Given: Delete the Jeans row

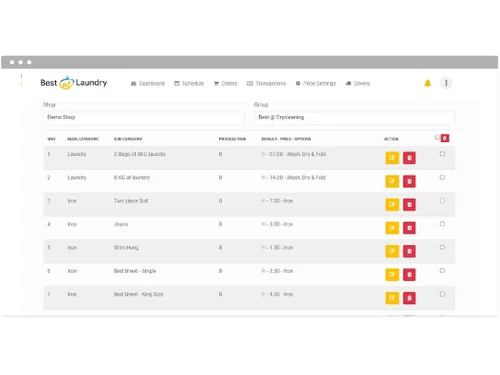Looking at the screenshot, I should coord(409,228).
